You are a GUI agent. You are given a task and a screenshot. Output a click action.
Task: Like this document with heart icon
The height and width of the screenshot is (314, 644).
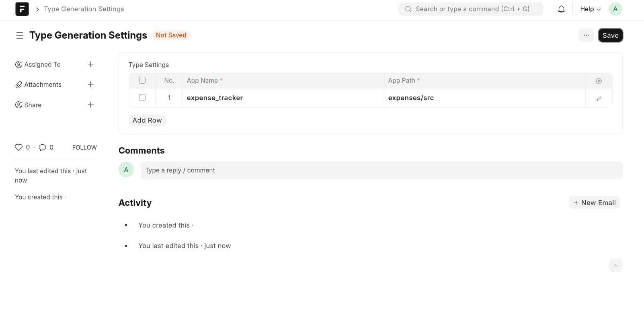(x=19, y=147)
